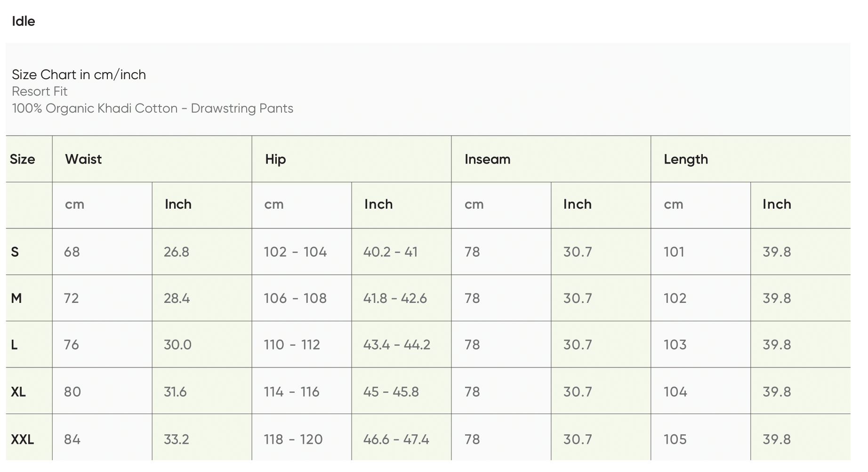Click the Idle title text
Image resolution: width=868 pixels, height=472 pixels.
coord(23,21)
